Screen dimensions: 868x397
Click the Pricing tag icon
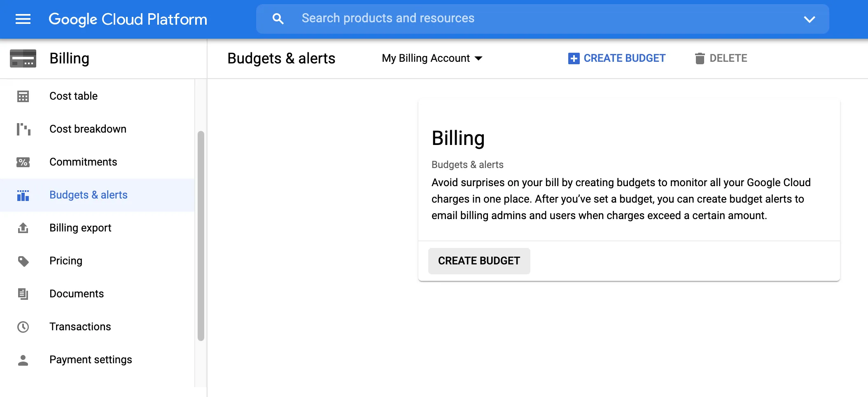point(23,261)
